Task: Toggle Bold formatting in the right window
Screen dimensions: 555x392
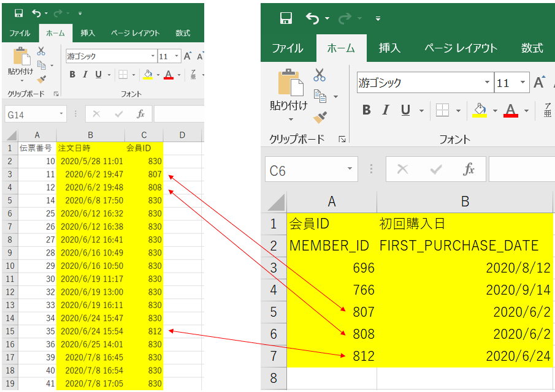Action: click(x=367, y=110)
